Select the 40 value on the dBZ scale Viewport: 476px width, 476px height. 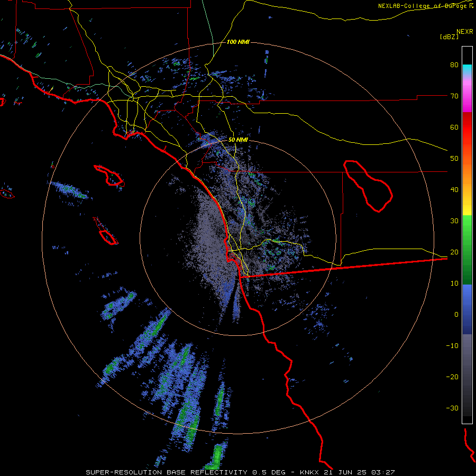[x=454, y=190]
